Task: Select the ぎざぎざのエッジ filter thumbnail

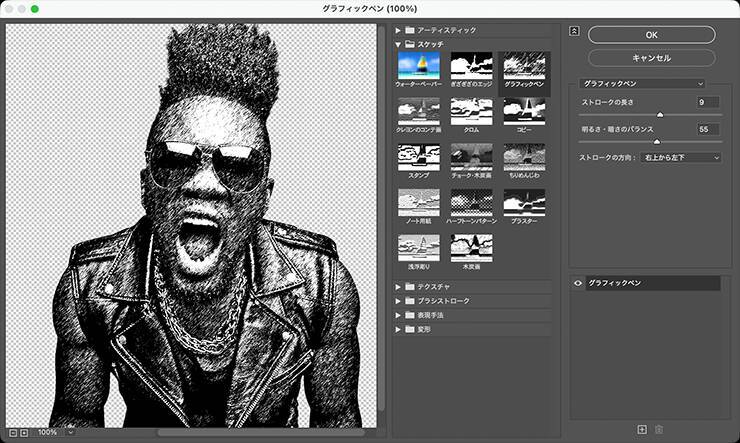Action: point(471,66)
